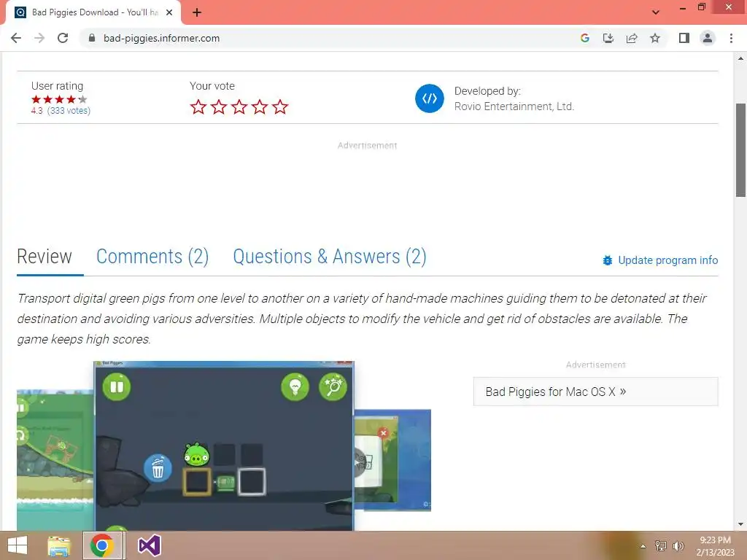747x560 pixels.
Task: Open the tab search dropdown arrow
Action: coord(656,12)
